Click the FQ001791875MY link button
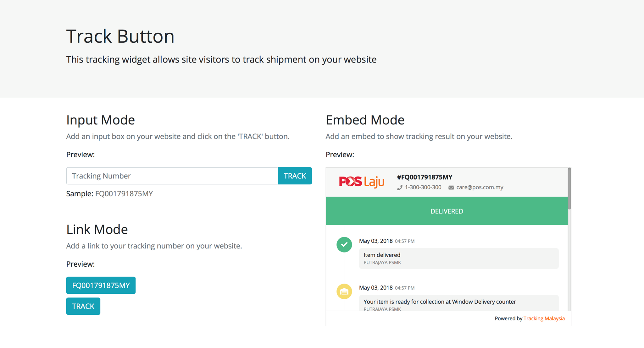 point(101,285)
